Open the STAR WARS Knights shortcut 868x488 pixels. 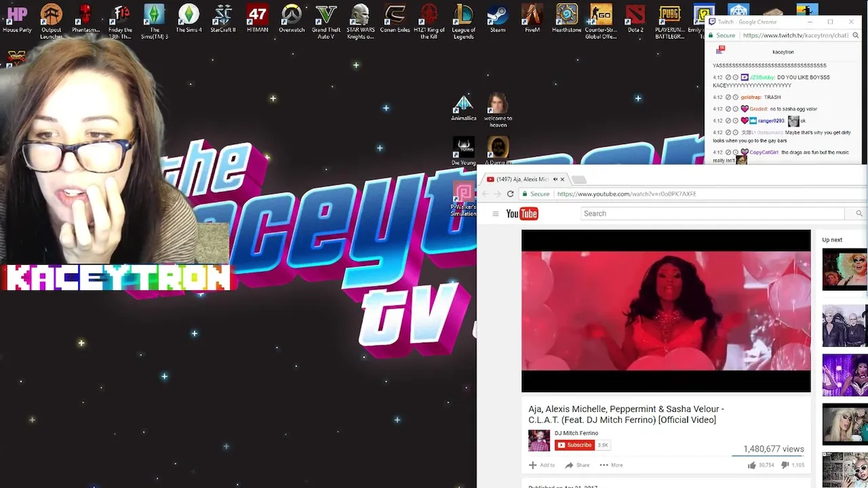360,22
